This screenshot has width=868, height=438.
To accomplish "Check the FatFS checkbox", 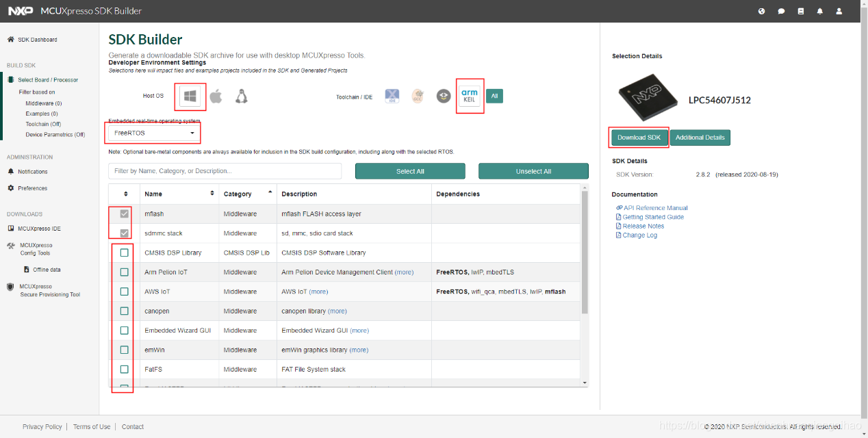I will [x=124, y=369].
